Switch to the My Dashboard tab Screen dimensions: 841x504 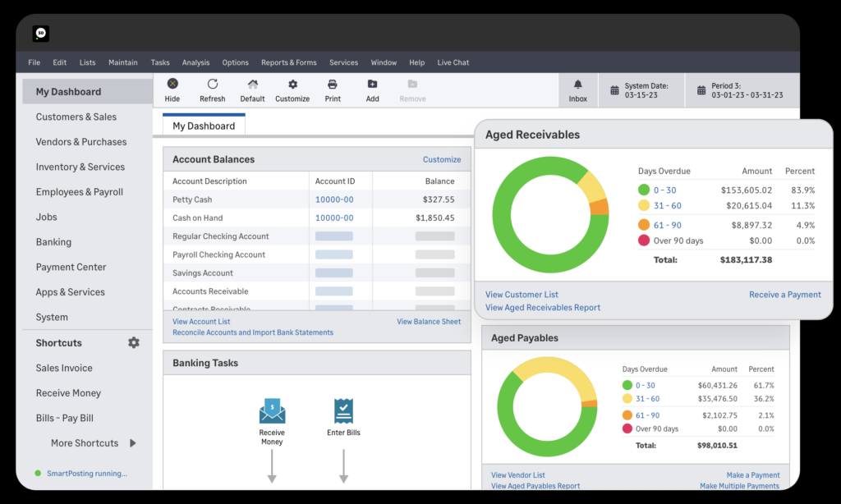(x=203, y=125)
